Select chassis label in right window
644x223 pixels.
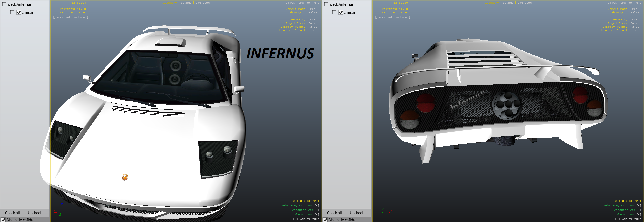pos(350,12)
